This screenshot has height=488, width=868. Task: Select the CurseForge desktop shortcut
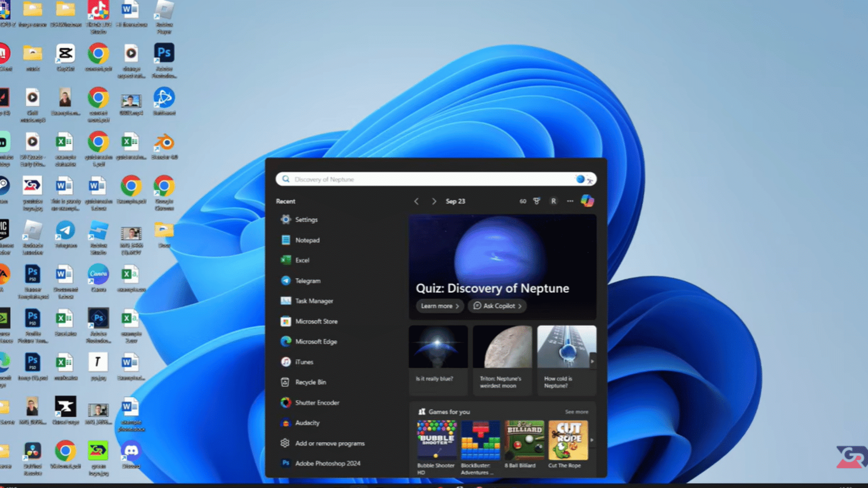66,411
